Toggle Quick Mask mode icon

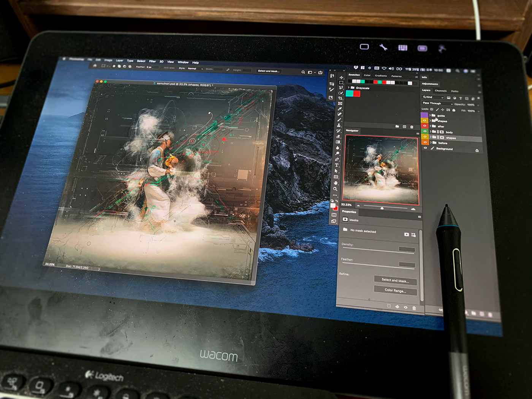334,215
